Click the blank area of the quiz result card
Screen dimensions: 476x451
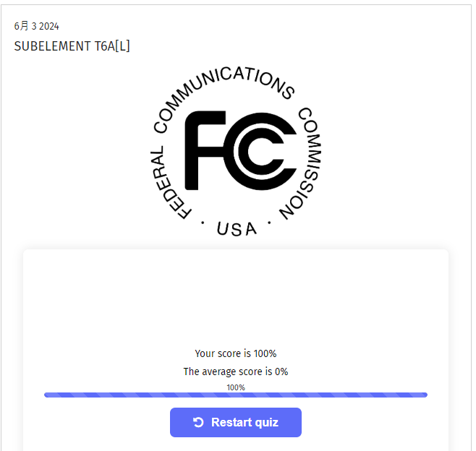click(235, 296)
